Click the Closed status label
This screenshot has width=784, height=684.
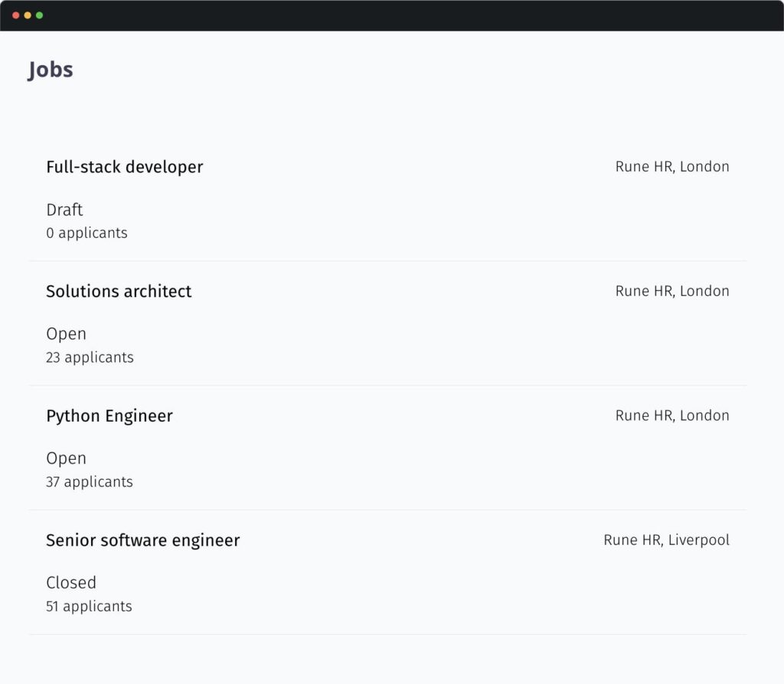point(71,582)
